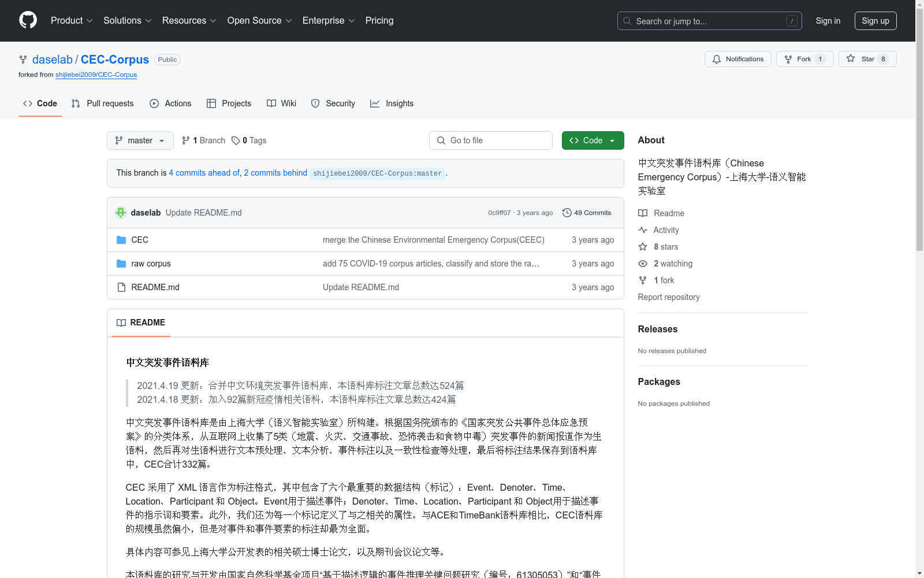Screen dimensions: 924x578
Task: Open the Projects tab
Action: click(229, 103)
